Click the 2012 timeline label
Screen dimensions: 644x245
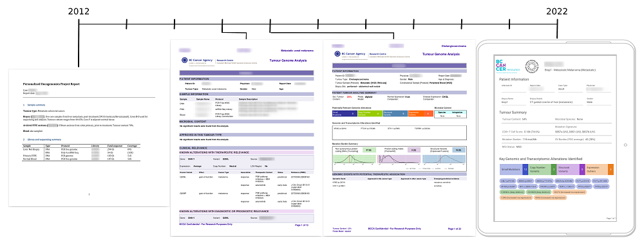[x=79, y=12]
